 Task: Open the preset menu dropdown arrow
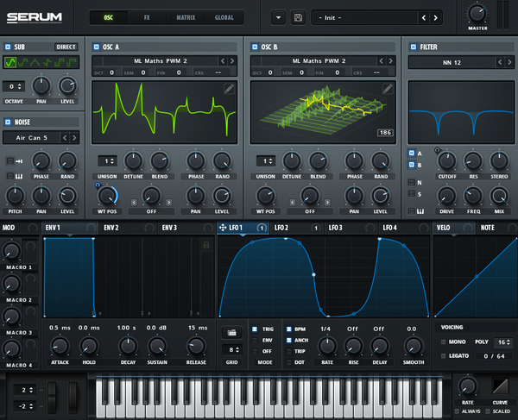[279, 17]
